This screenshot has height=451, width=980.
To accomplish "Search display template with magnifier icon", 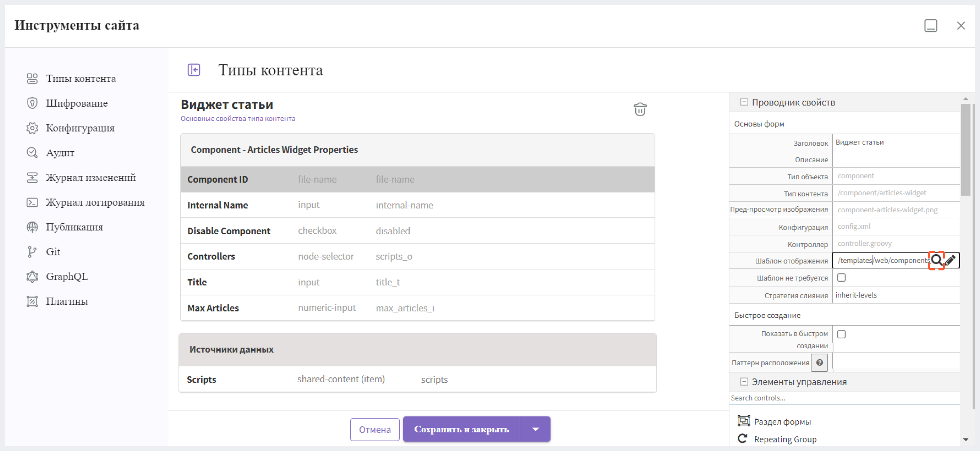I will [x=936, y=261].
